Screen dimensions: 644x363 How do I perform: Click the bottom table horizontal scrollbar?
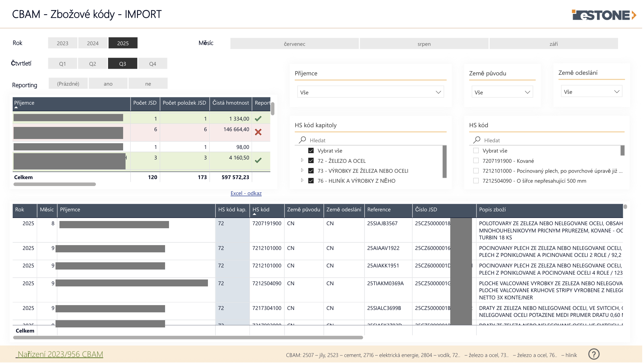click(188, 338)
